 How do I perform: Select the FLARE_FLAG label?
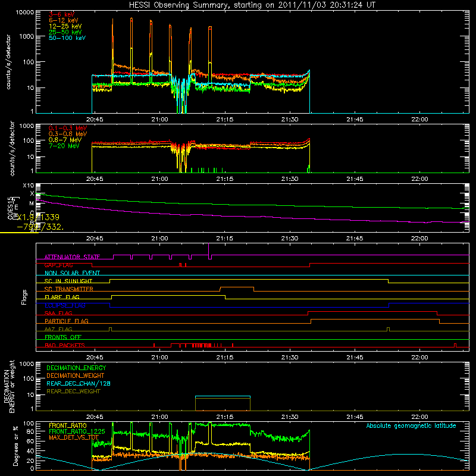[62, 297]
